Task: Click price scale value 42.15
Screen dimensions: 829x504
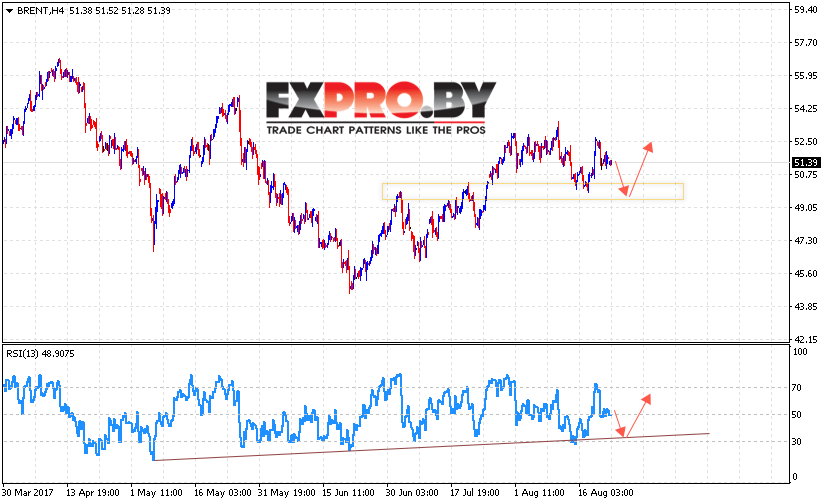Action: [805, 340]
